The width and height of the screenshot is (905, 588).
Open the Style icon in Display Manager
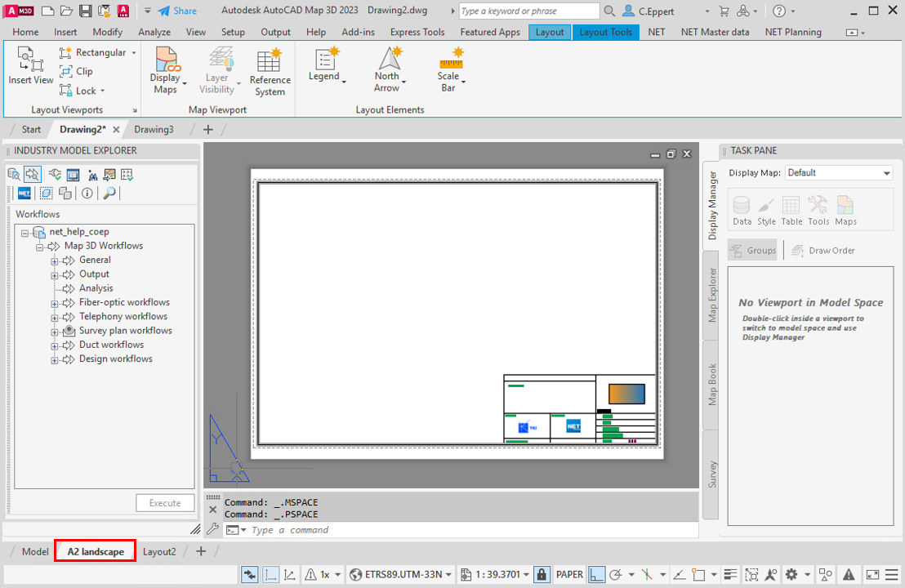click(766, 211)
